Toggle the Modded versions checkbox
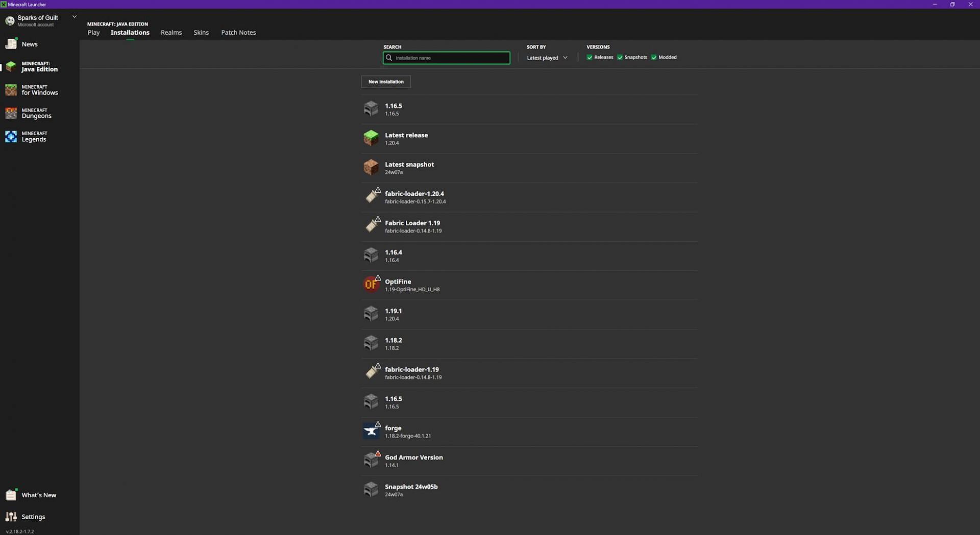The width and height of the screenshot is (980, 535). [x=654, y=58]
